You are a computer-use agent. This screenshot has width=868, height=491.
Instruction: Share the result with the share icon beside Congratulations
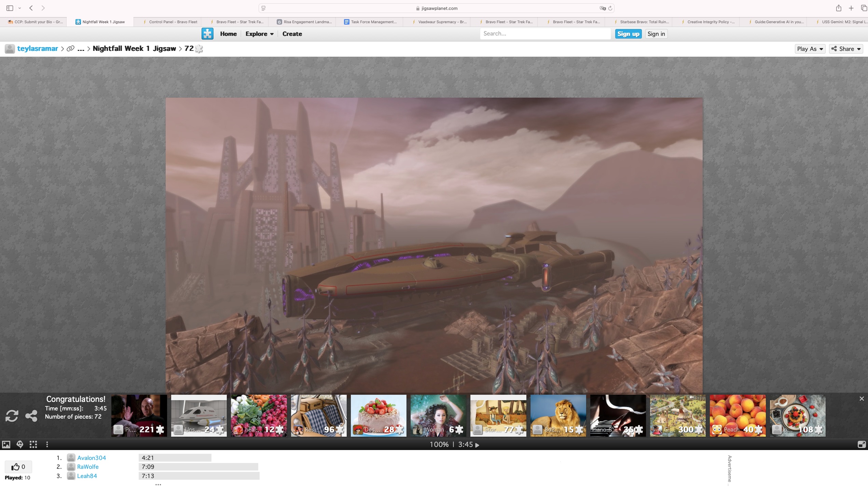pos(31,416)
